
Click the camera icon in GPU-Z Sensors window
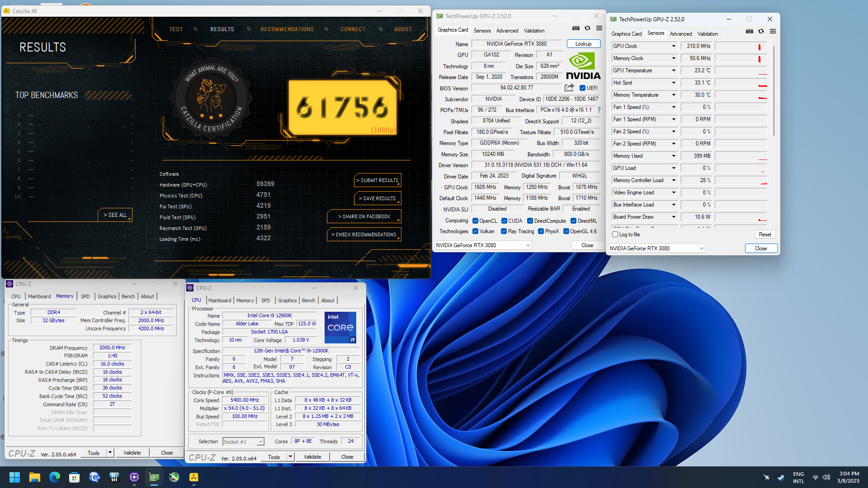(x=749, y=31)
